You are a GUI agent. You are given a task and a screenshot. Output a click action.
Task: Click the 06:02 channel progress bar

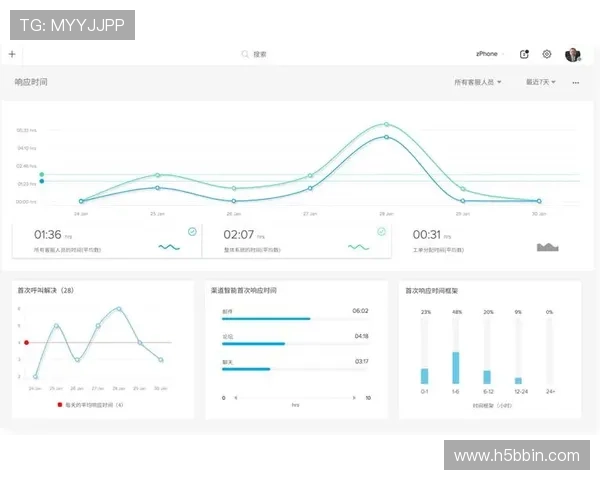point(266,319)
